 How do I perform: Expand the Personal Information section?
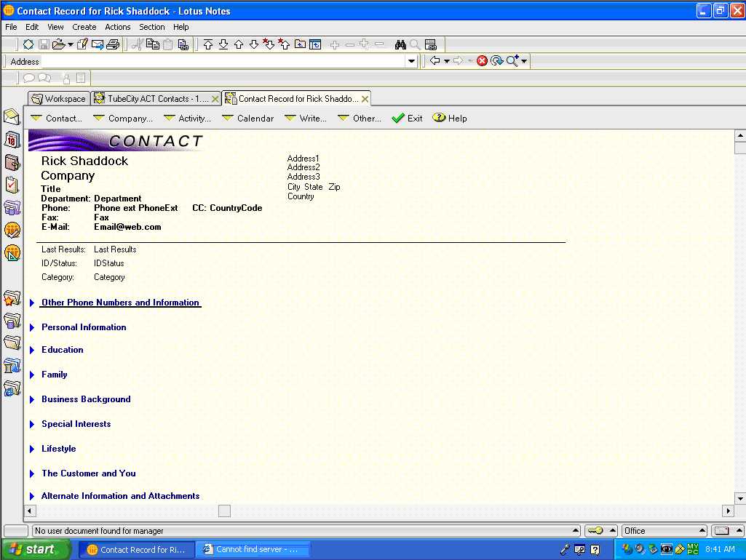pos(84,327)
